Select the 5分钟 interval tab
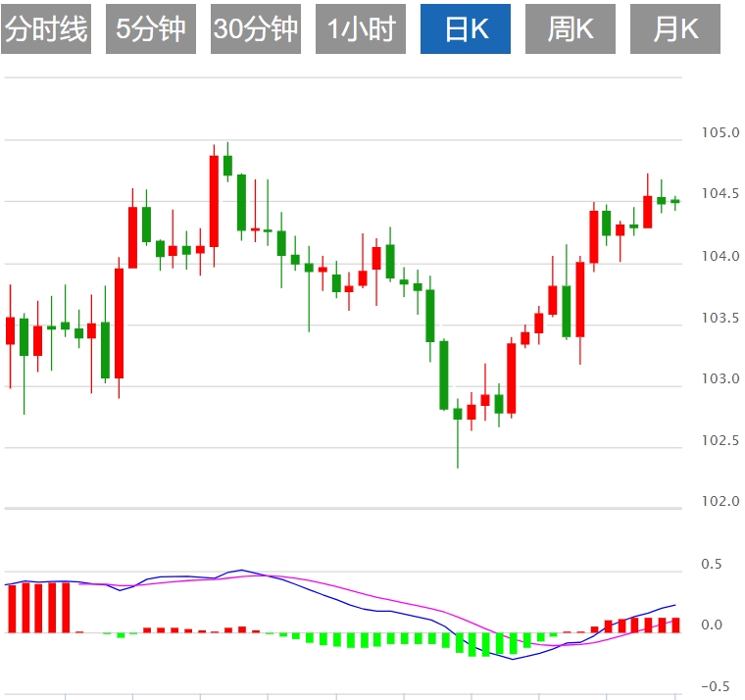The height and width of the screenshot is (700, 745). tap(151, 29)
